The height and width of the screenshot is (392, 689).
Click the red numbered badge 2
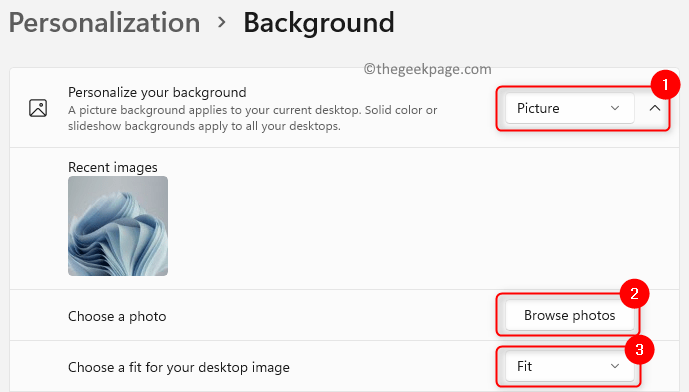(635, 293)
